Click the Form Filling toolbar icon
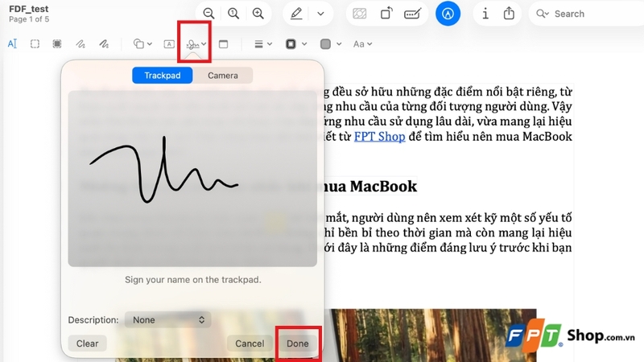Image resolution: width=644 pixels, height=362 pixels. [x=412, y=14]
